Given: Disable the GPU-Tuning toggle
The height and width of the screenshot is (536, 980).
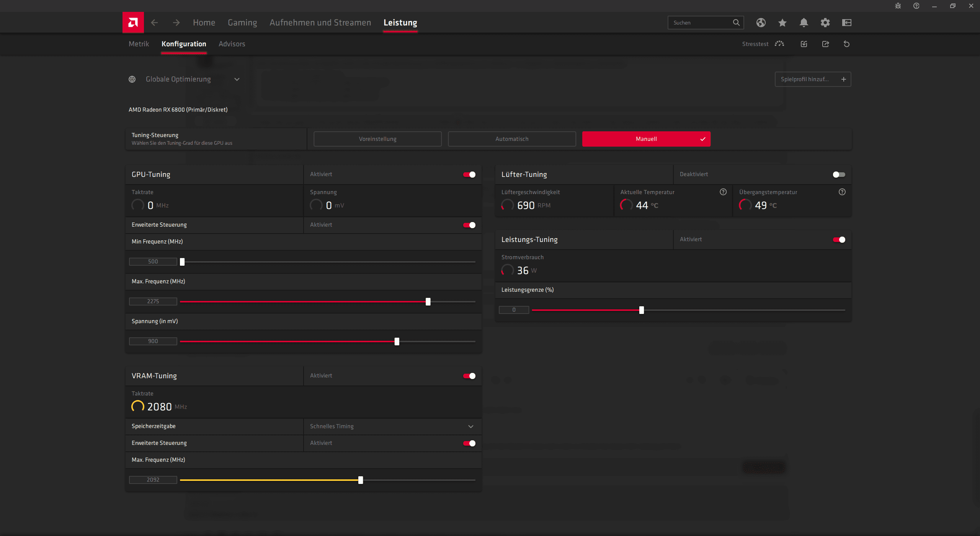Looking at the screenshot, I should click(x=469, y=175).
